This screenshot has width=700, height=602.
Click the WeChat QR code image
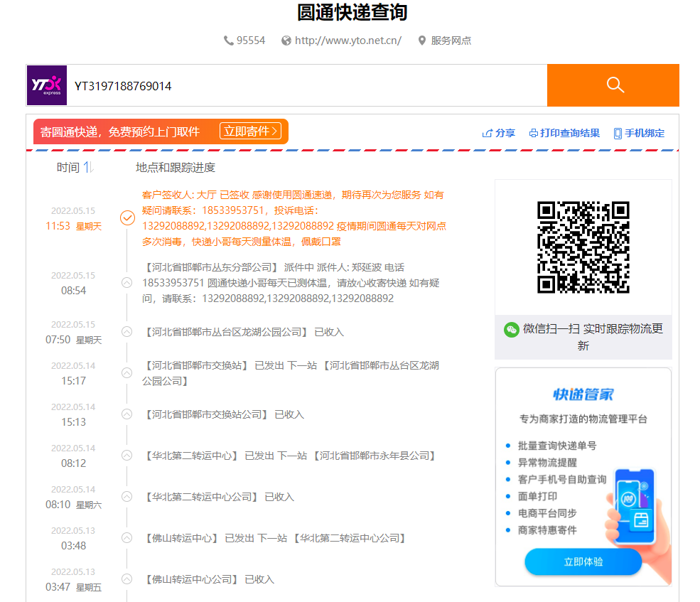[583, 247]
